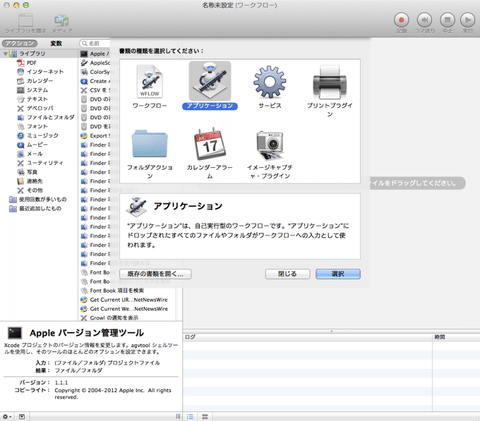Switch to the アクション tab
This screenshot has height=421, width=480.
(x=20, y=43)
